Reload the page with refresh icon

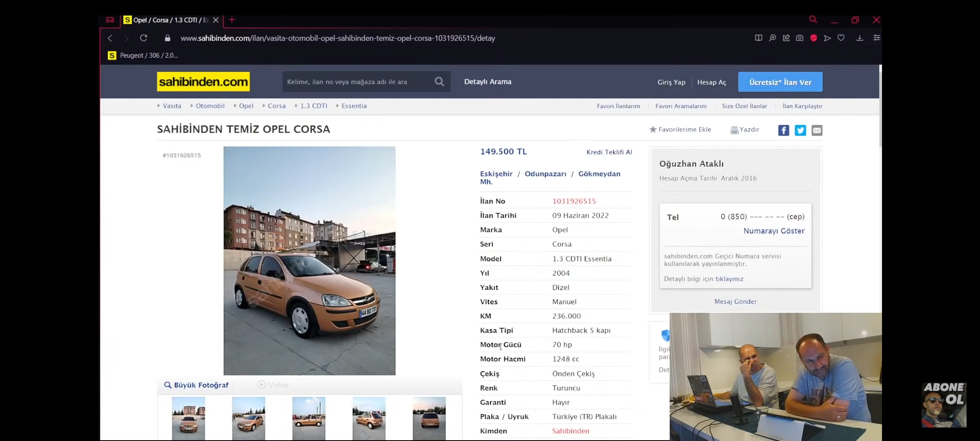point(143,38)
